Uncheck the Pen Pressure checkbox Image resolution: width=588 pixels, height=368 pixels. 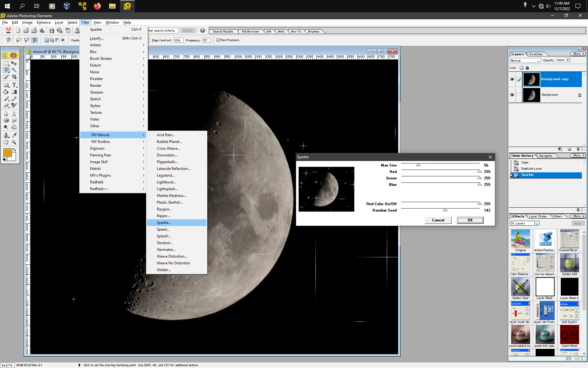coord(218,40)
